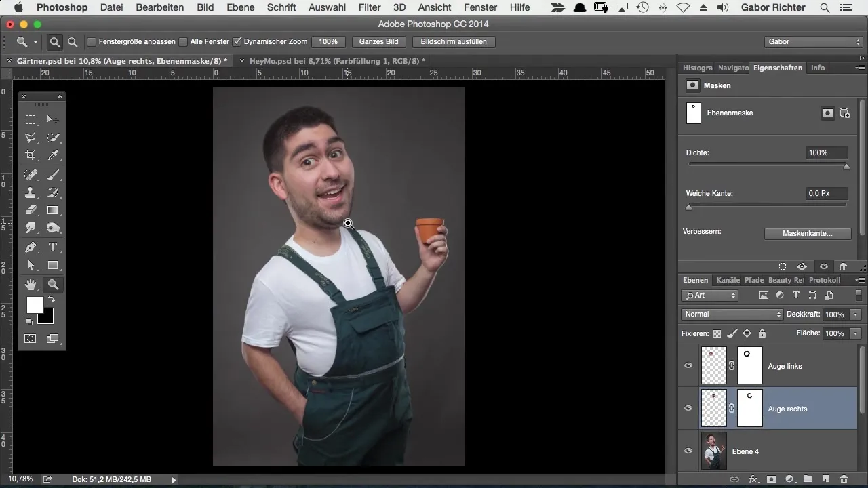This screenshot has width=868, height=488.
Task: Change screen mode from toolbar
Action: pyautogui.click(x=53, y=339)
